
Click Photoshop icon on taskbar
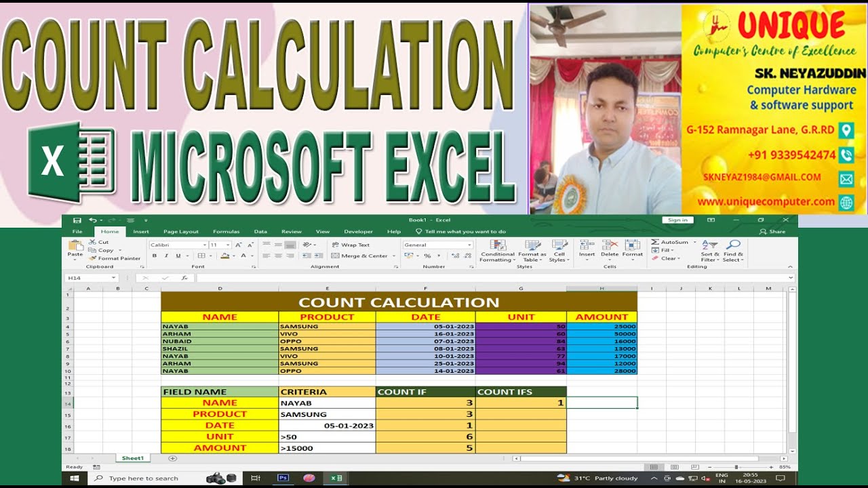(x=283, y=479)
